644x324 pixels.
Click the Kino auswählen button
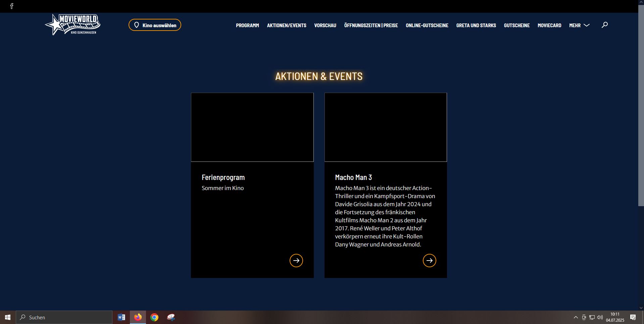(155, 25)
